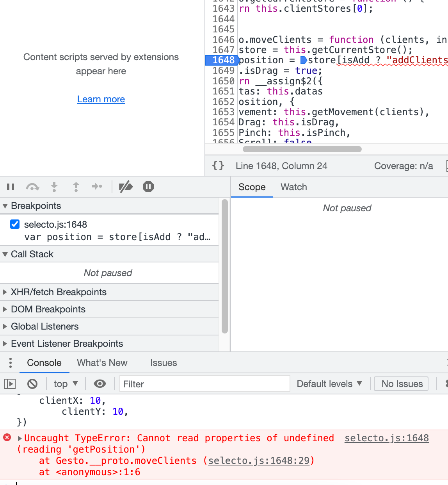Toggle Deactivate breakpoints icon
Screen dimensions: 448x485
[x=126, y=187]
